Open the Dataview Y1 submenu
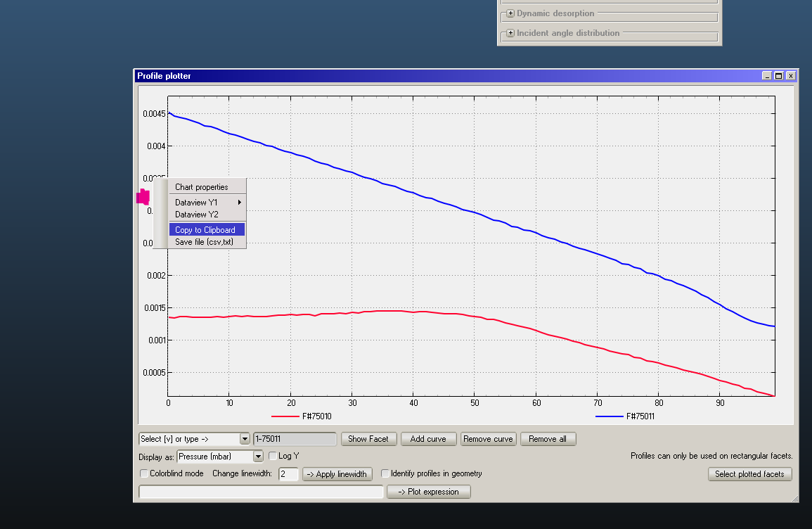This screenshot has width=812, height=529. pos(207,203)
